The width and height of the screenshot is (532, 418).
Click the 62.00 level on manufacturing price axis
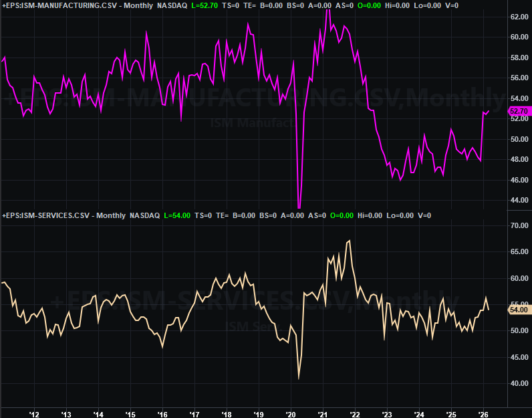tap(519, 17)
